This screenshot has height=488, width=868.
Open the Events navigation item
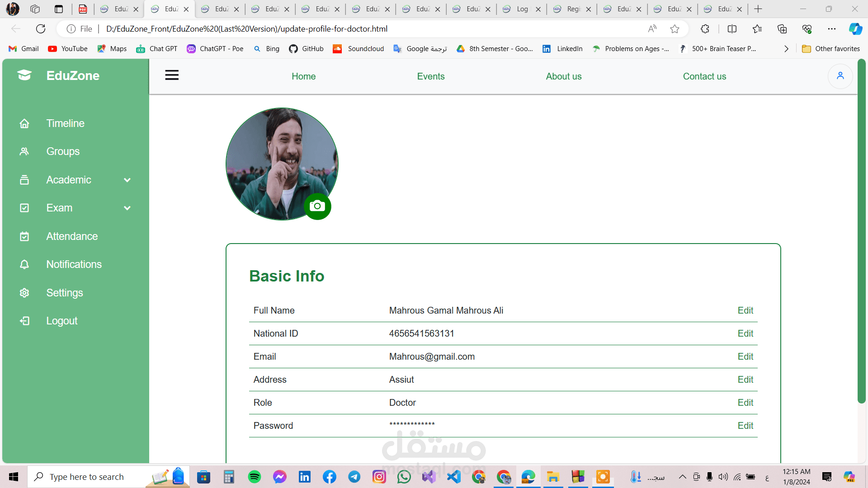430,76
